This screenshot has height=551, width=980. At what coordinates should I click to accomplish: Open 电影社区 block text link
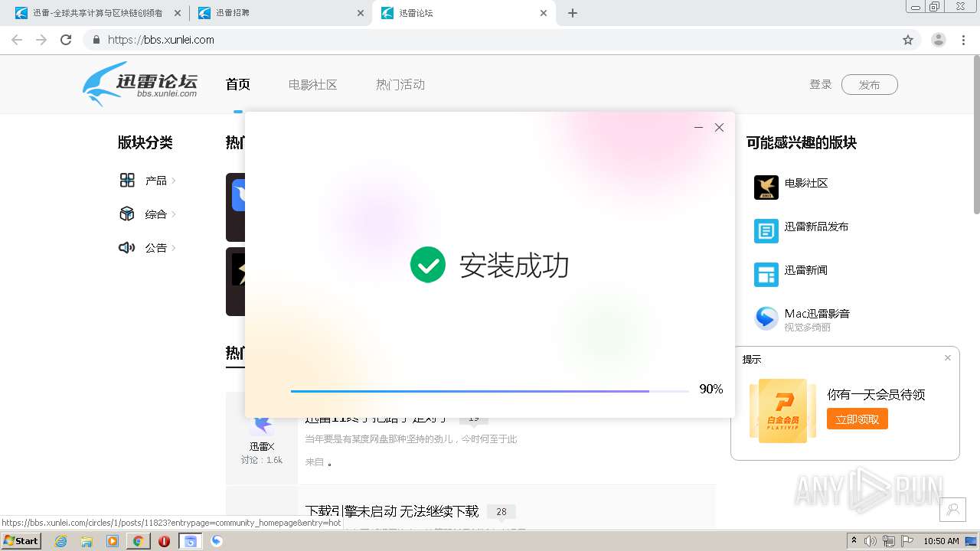coord(806,183)
